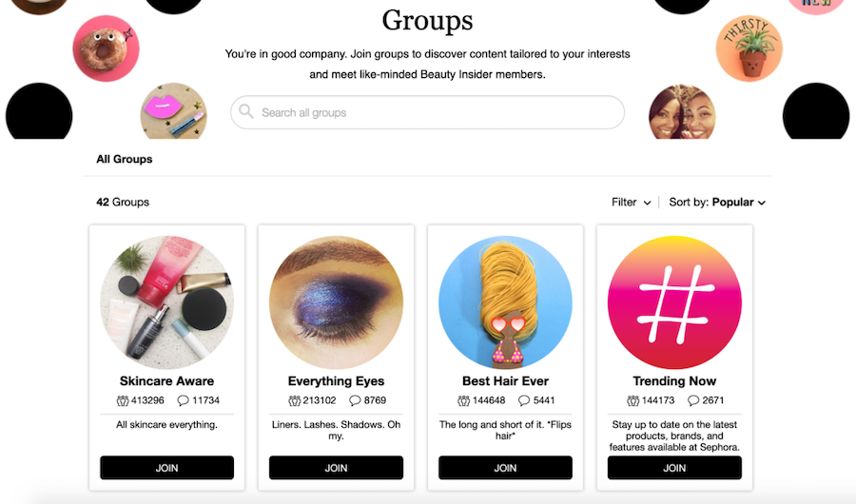Open the Everything Eyes group title
Screen dimensions: 856x504
tap(337, 381)
